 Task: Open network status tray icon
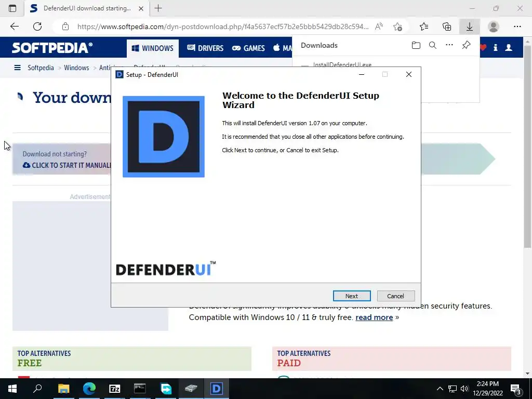click(x=453, y=389)
